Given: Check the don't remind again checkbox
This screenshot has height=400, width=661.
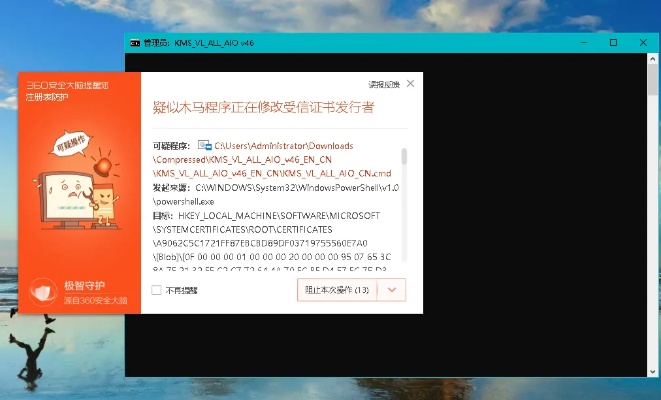Looking at the screenshot, I should point(156,290).
